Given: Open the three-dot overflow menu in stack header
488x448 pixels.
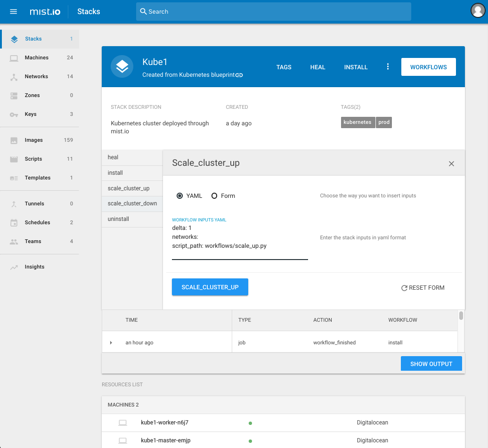Looking at the screenshot, I should tap(388, 67).
